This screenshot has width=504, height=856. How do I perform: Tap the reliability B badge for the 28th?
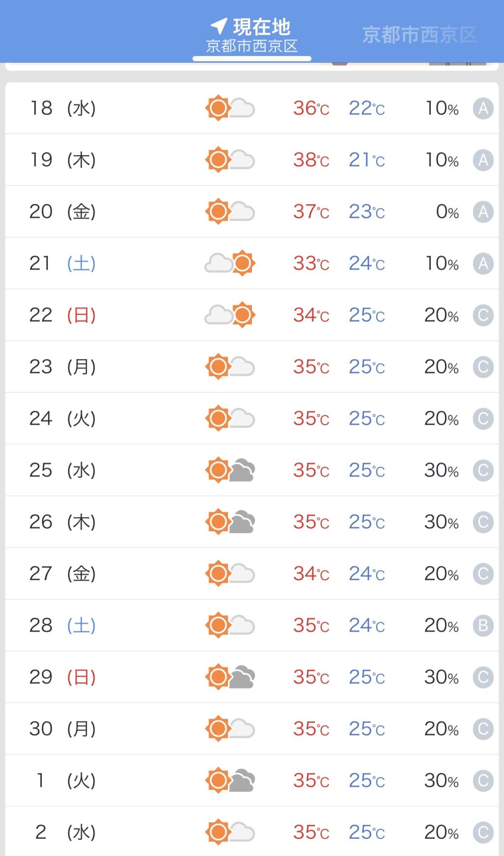483,626
